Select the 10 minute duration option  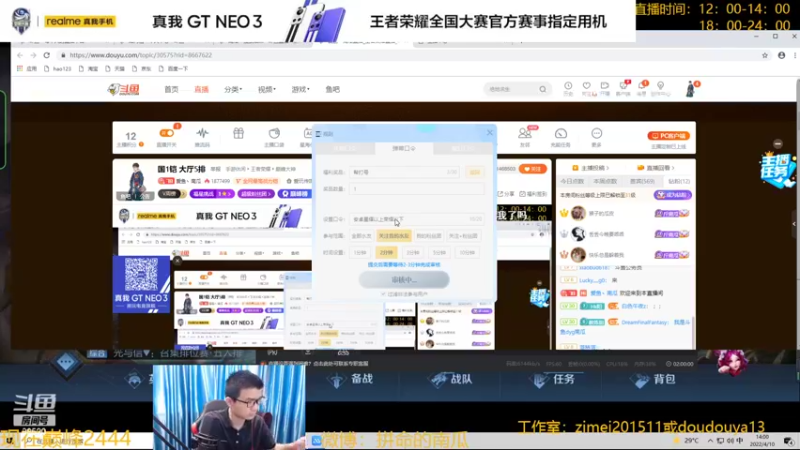[x=466, y=253]
